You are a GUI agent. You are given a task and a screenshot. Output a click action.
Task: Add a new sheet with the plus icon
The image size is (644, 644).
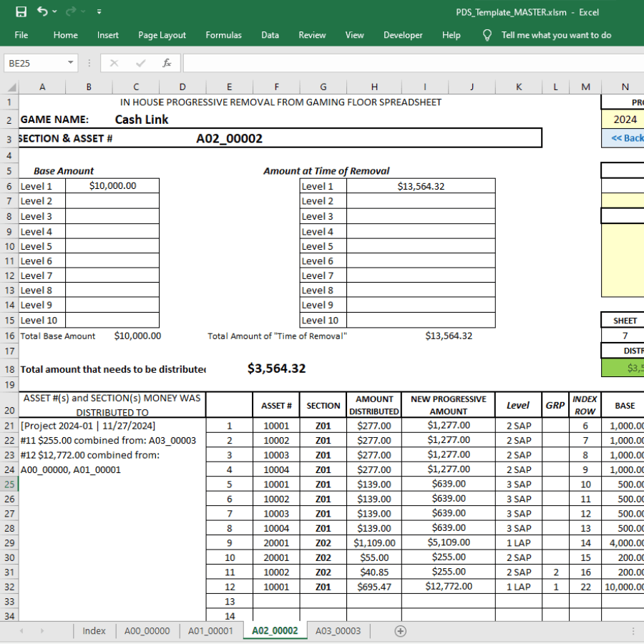click(x=401, y=631)
